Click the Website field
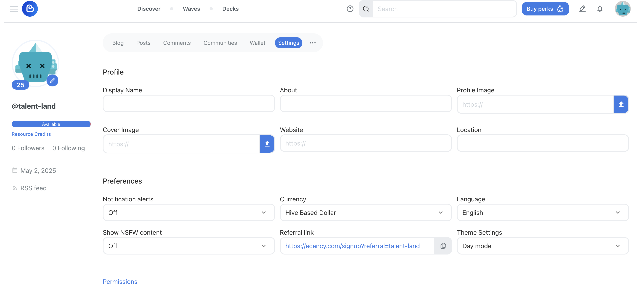The height and width of the screenshot is (288, 644). click(x=366, y=143)
